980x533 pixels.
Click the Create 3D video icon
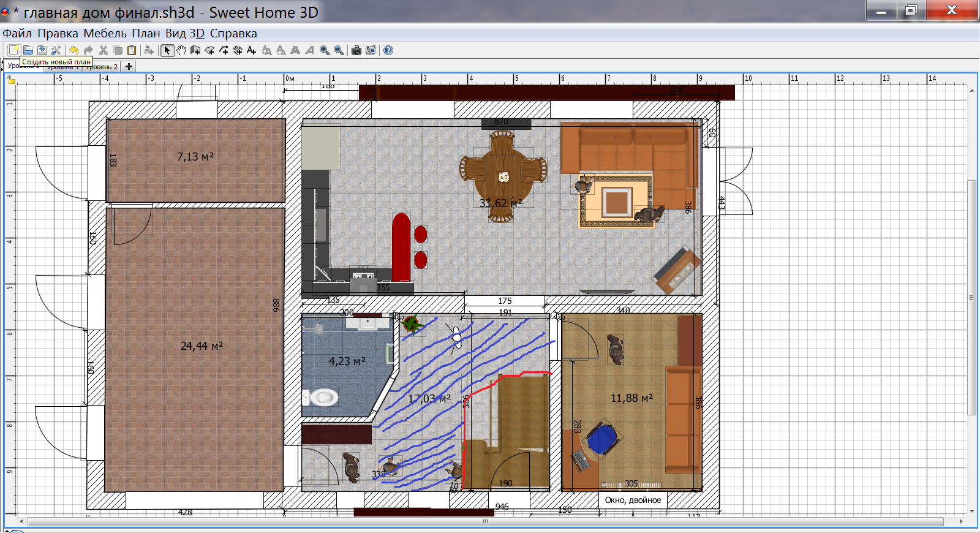[371, 50]
